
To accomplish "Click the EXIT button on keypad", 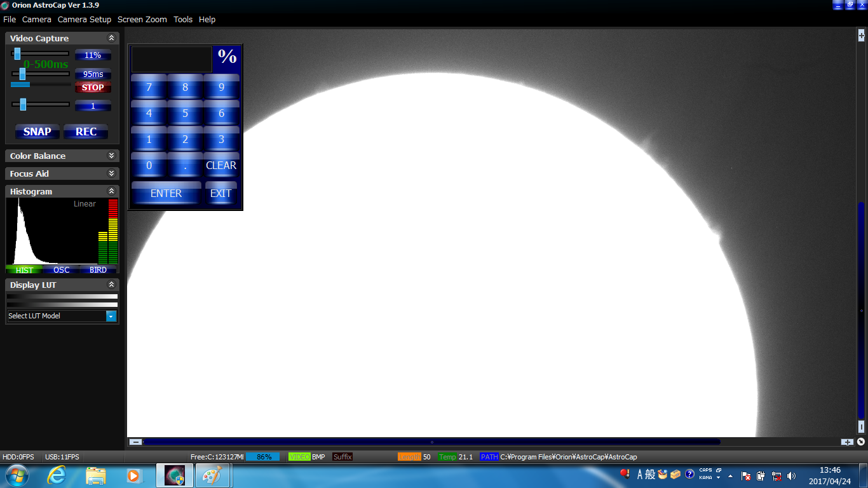I will point(221,193).
